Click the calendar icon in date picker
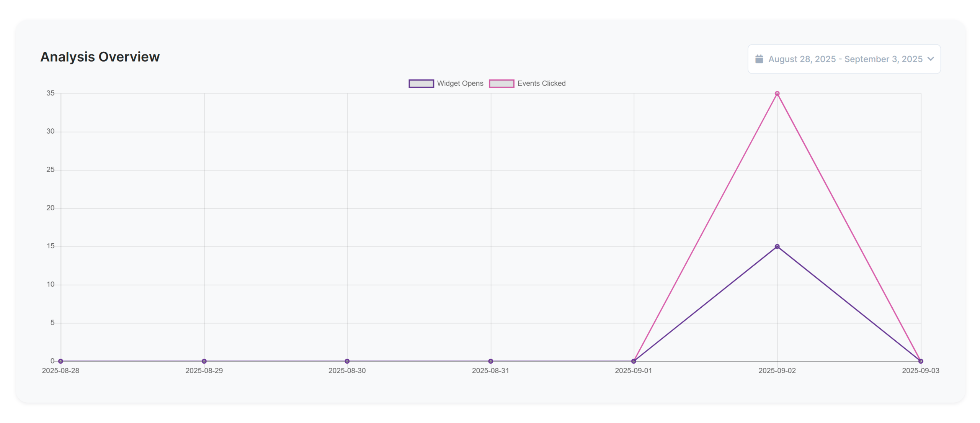This screenshot has width=980, height=423. [759, 59]
